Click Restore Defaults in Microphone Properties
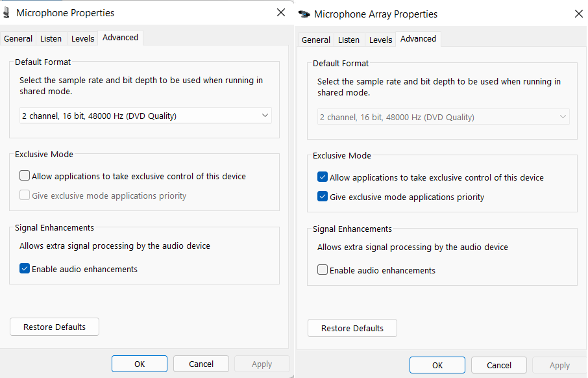This screenshot has width=588, height=378. pos(55,327)
